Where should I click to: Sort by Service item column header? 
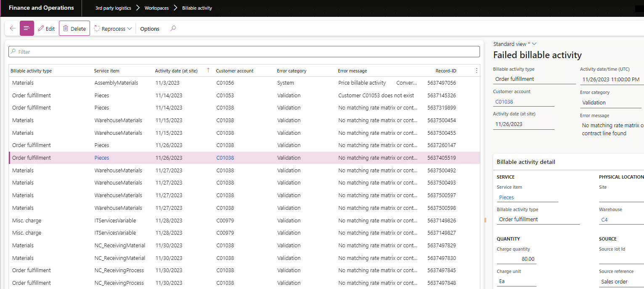pos(107,71)
